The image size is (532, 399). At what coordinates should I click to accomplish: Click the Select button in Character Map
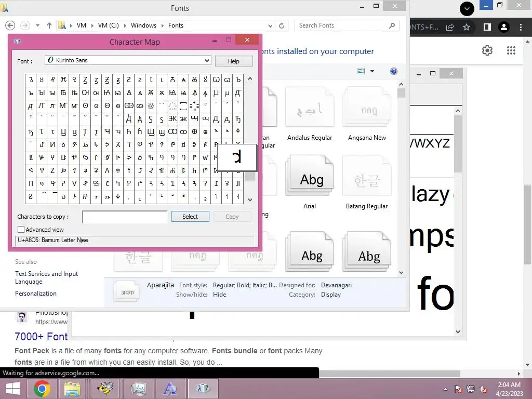pos(190,217)
